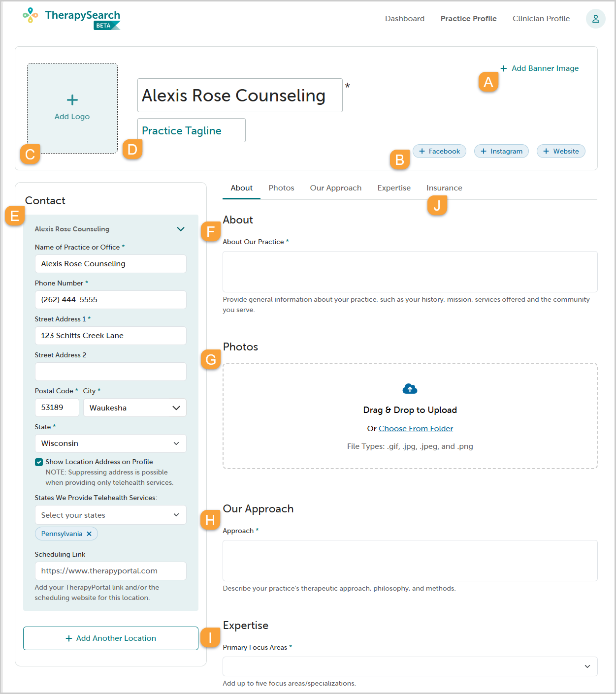Open the State dropdown showing Wisconsin
The width and height of the screenshot is (616, 694).
pyautogui.click(x=111, y=443)
